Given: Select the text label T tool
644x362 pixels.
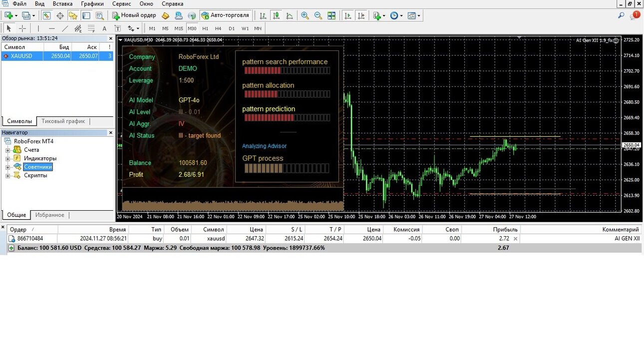Looking at the screenshot, I should click(x=117, y=28).
